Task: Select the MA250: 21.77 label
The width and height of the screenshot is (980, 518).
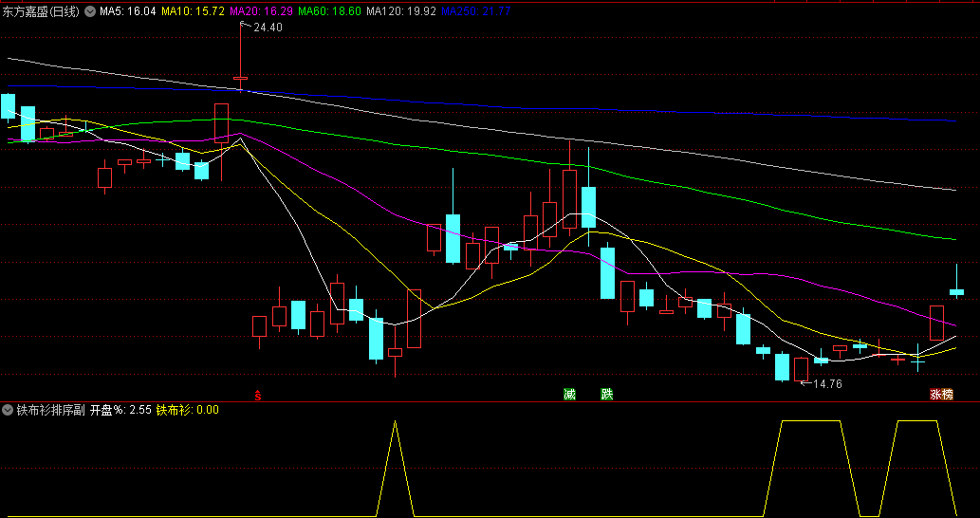Action: pos(475,11)
